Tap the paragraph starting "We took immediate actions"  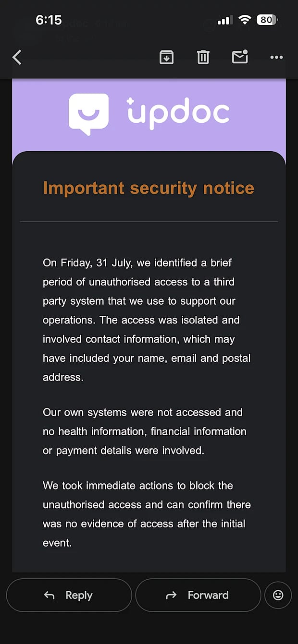[x=147, y=514]
